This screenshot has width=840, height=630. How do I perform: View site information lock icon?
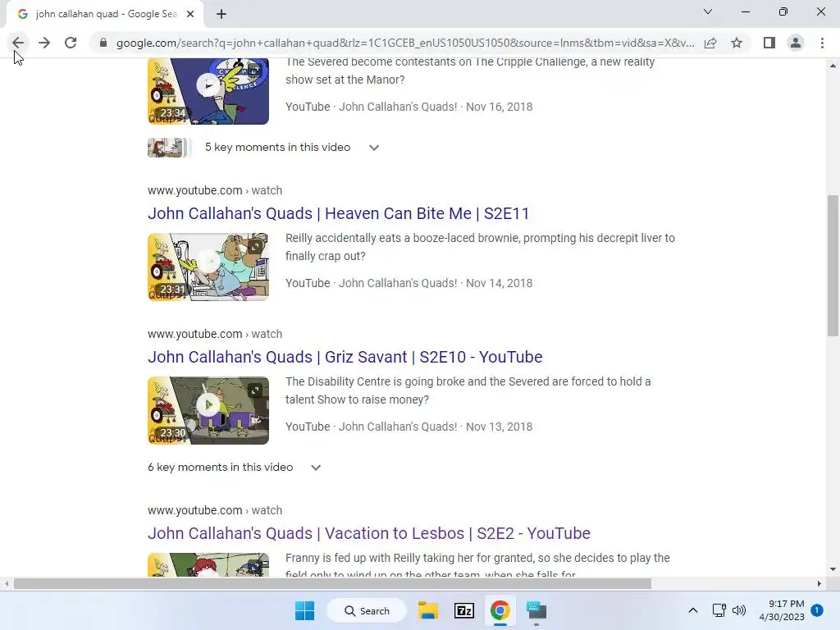click(x=103, y=43)
